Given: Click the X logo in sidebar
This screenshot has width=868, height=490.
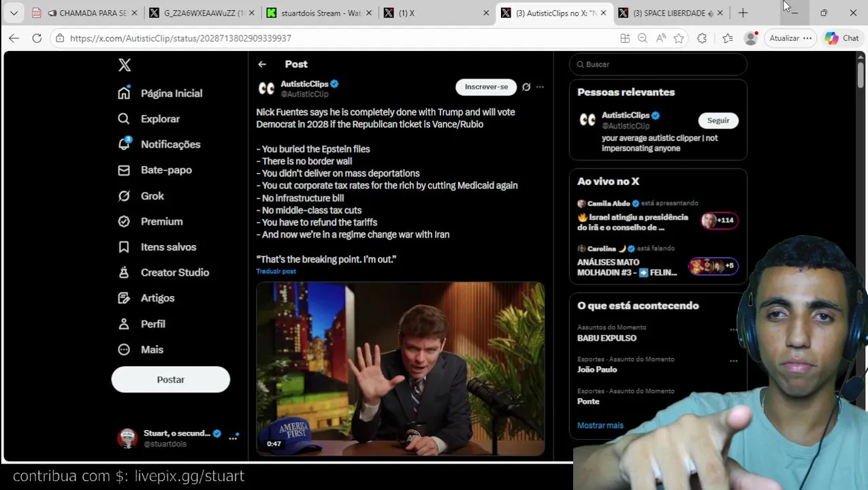Looking at the screenshot, I should 125,65.
